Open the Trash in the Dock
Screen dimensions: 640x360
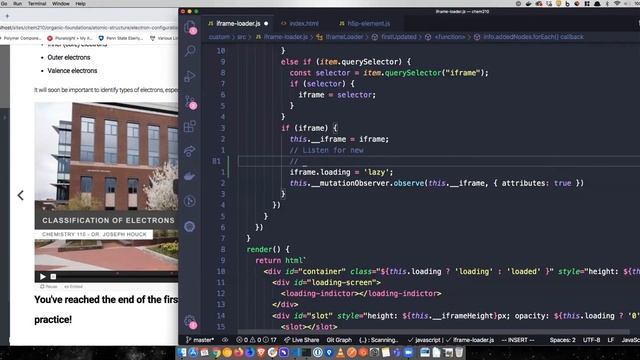(x=459, y=352)
